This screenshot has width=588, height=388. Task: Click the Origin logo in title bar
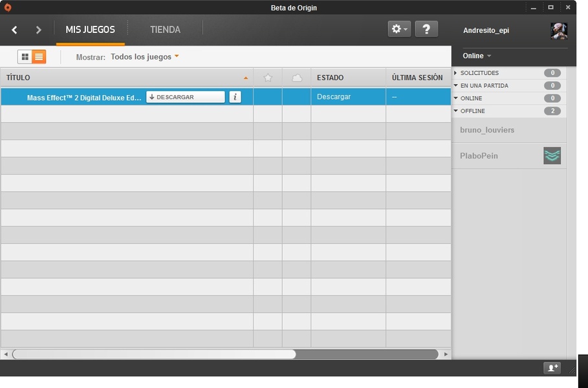[8, 8]
